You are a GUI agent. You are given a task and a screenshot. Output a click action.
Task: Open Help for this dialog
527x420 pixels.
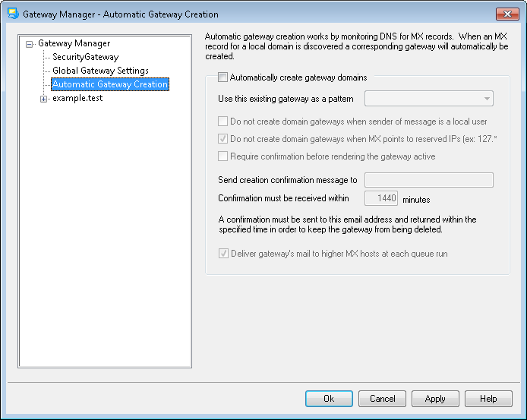tap(488, 399)
